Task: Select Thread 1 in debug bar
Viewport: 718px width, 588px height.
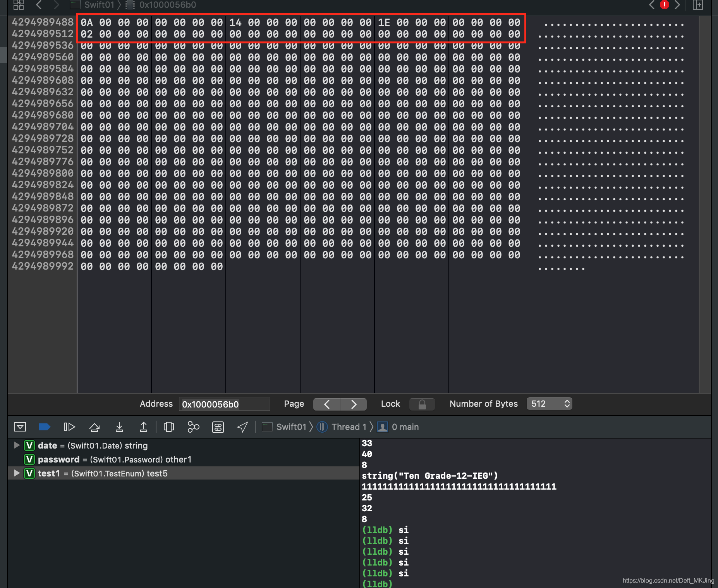Action: [x=342, y=427]
